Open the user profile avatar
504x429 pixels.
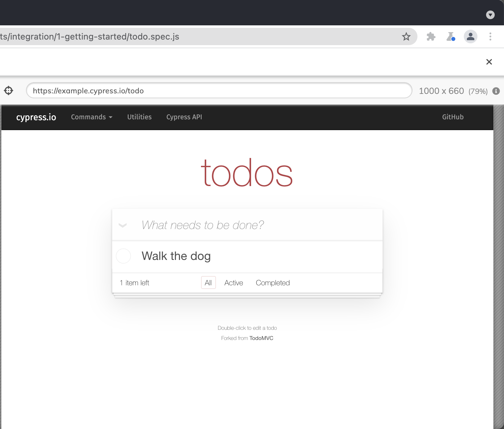coord(470,37)
